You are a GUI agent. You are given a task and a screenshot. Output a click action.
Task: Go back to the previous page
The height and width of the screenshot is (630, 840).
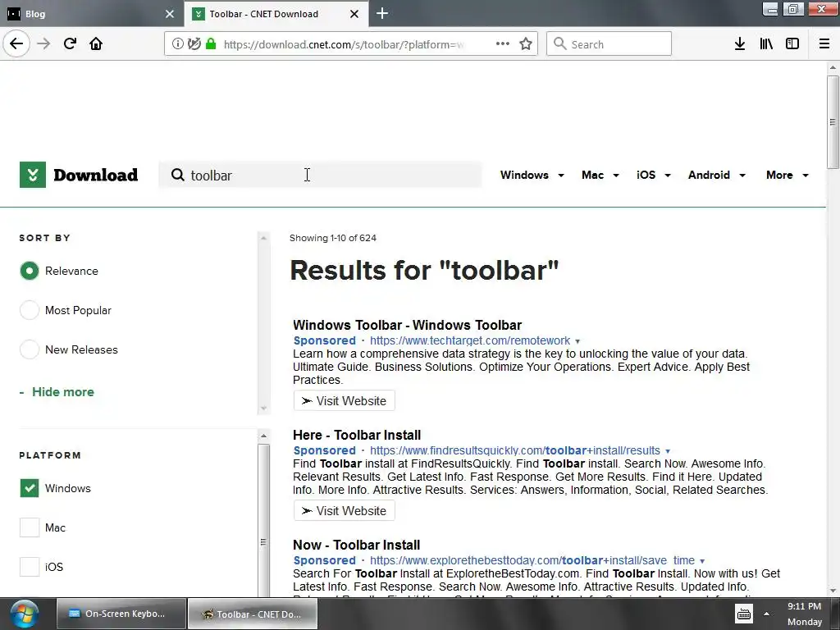[16, 44]
